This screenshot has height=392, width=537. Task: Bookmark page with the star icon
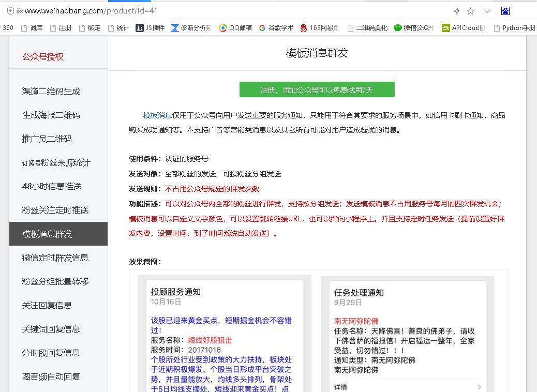pos(471,11)
